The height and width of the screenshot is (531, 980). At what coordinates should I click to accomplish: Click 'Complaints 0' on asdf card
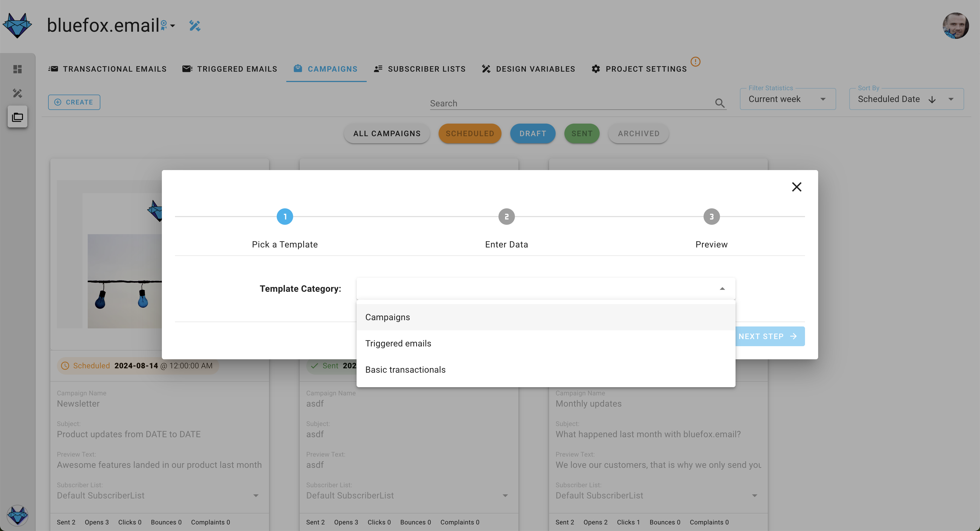(x=460, y=522)
